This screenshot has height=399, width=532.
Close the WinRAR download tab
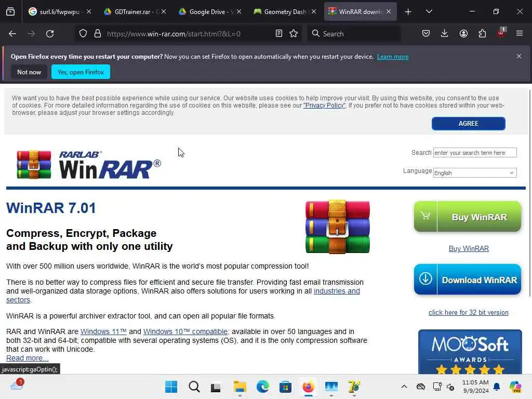click(x=389, y=11)
